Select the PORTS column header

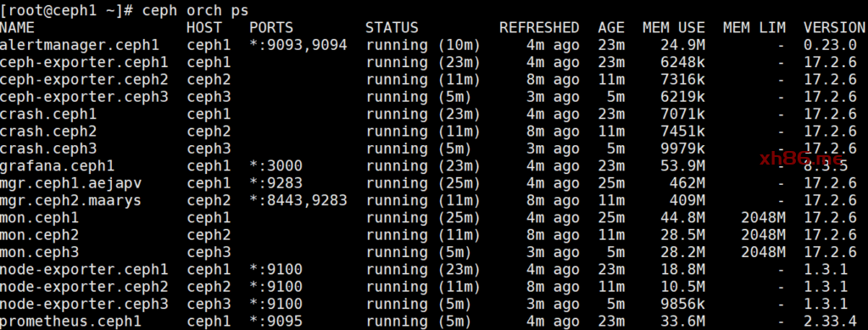(x=271, y=28)
